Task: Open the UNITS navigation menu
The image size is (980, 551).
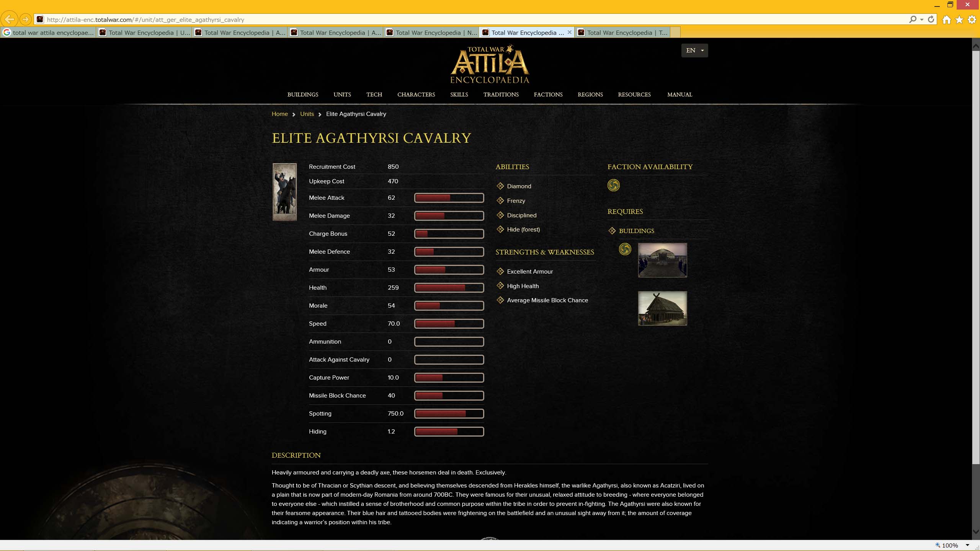Action: click(x=342, y=95)
